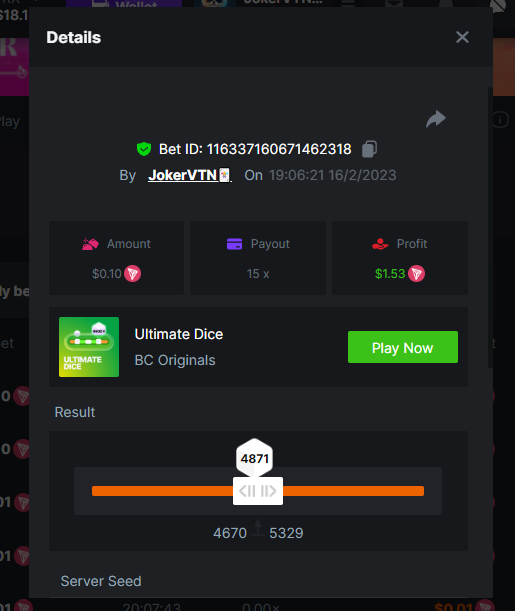
Task: Click BC Originals provider text
Action: (x=175, y=360)
